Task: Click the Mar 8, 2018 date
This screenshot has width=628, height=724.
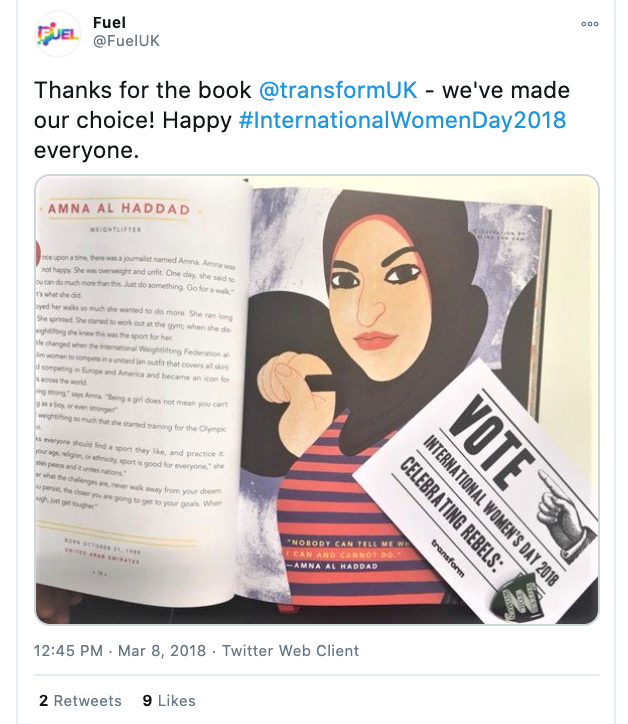Action: pos(162,651)
